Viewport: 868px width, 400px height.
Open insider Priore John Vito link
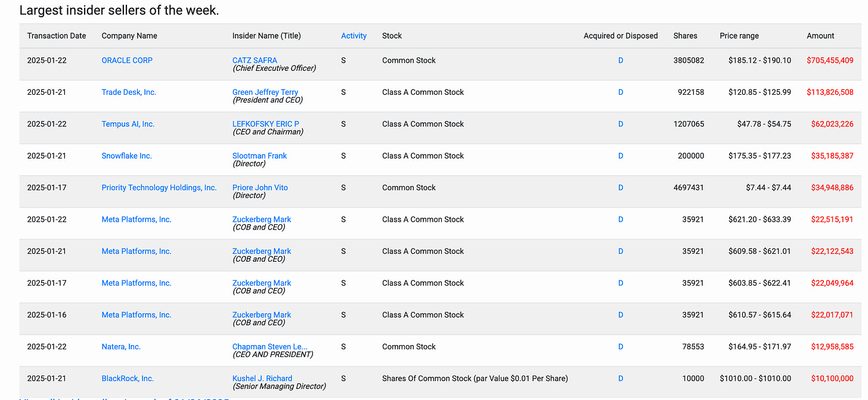point(260,188)
